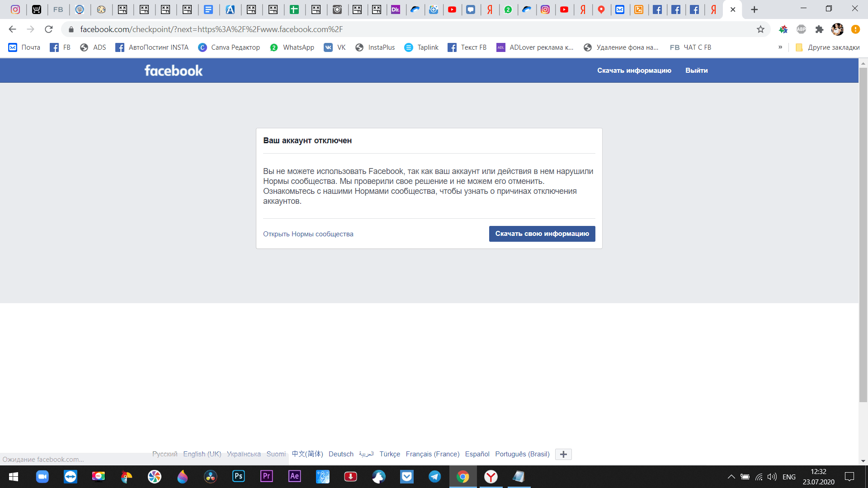Select Türkçe language
The width and height of the screenshot is (868, 488).
pos(390,454)
